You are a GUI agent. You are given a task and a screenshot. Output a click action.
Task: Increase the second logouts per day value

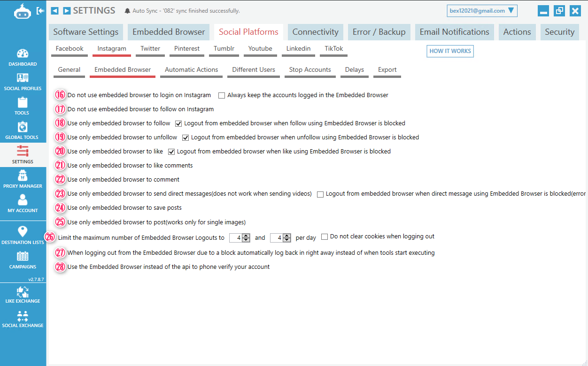287,236
